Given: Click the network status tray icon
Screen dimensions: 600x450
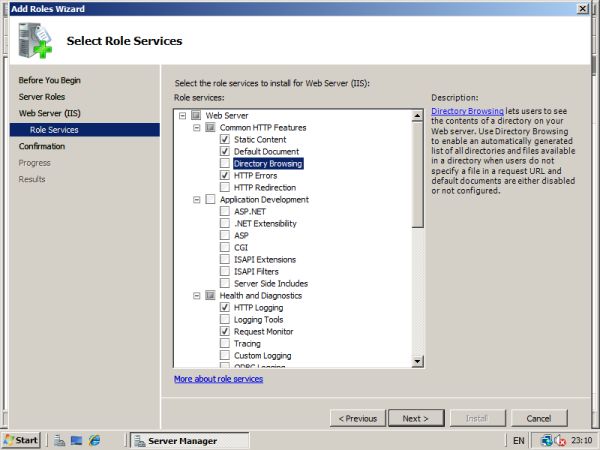Looking at the screenshot, I should 546,441.
